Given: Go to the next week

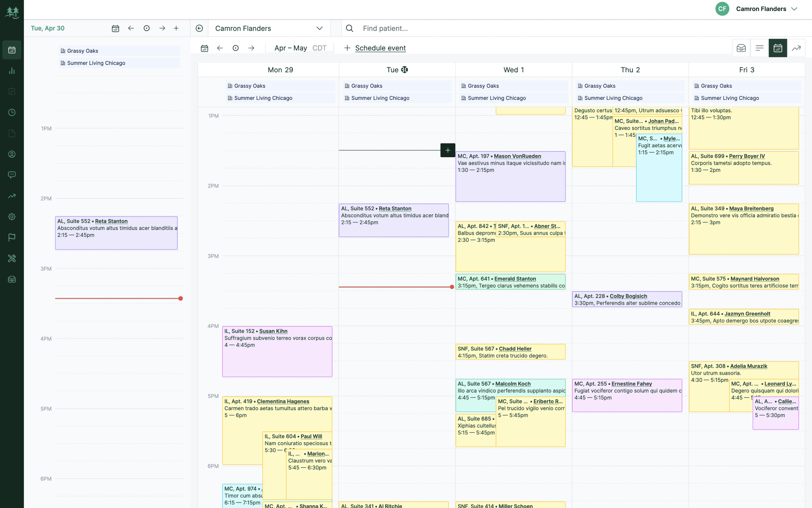Looking at the screenshot, I should (x=251, y=48).
